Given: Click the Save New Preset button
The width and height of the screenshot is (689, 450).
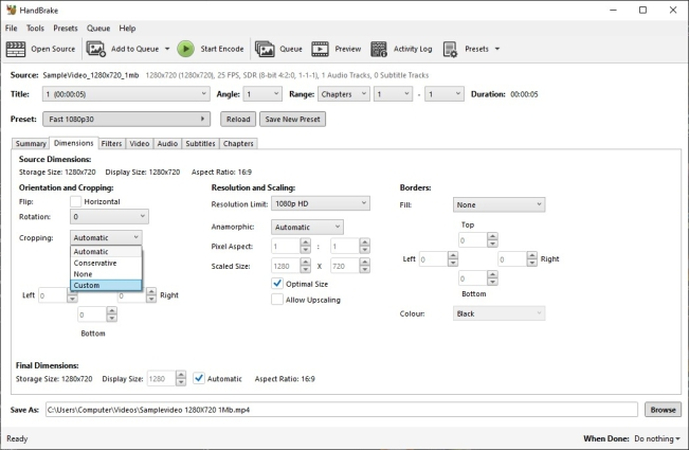Looking at the screenshot, I should pos(292,119).
